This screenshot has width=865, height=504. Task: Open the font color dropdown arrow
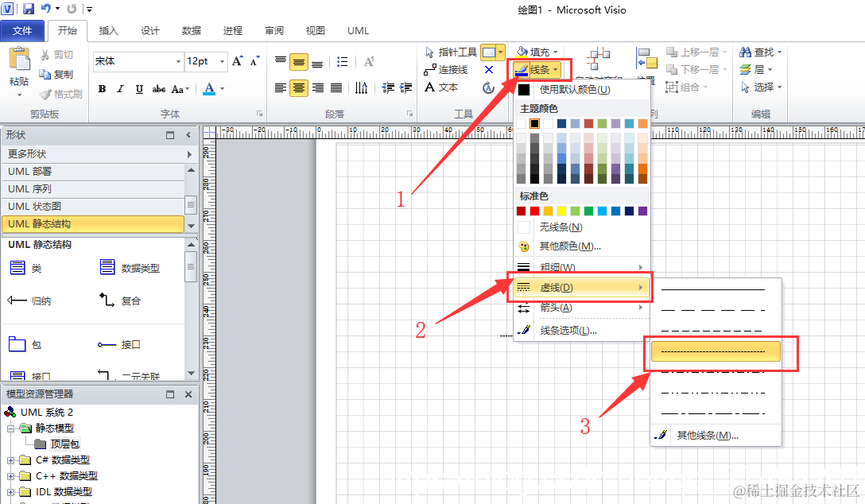(x=223, y=89)
